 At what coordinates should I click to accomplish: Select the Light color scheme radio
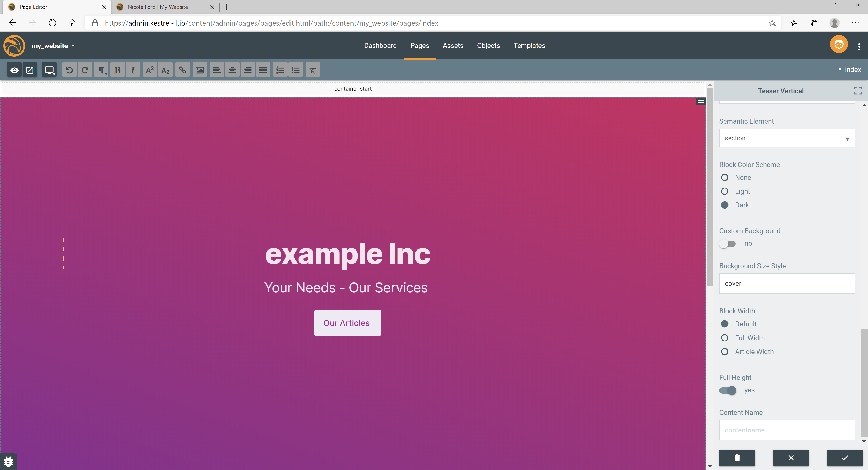point(724,191)
